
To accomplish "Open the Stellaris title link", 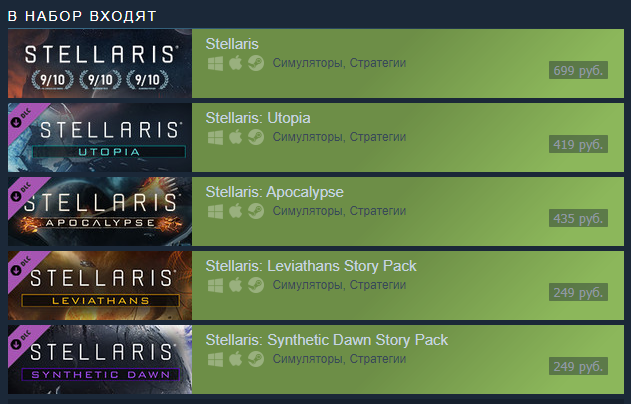I will point(232,44).
